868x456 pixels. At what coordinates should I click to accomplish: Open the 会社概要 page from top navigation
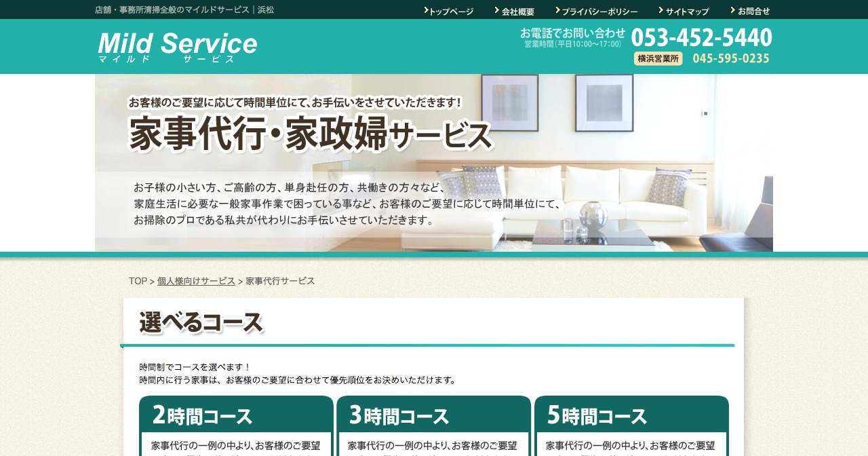pyautogui.click(x=517, y=12)
